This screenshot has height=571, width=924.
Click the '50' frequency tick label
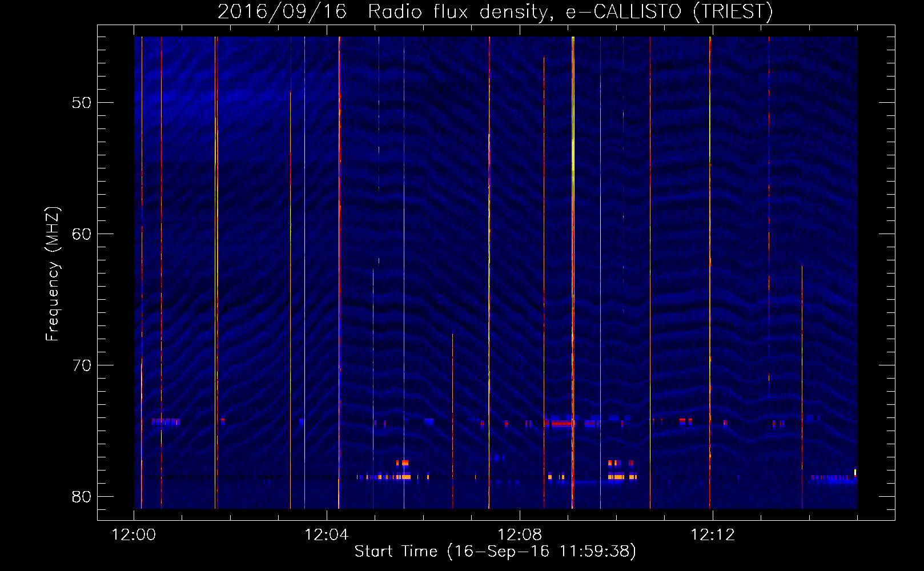[x=82, y=103]
